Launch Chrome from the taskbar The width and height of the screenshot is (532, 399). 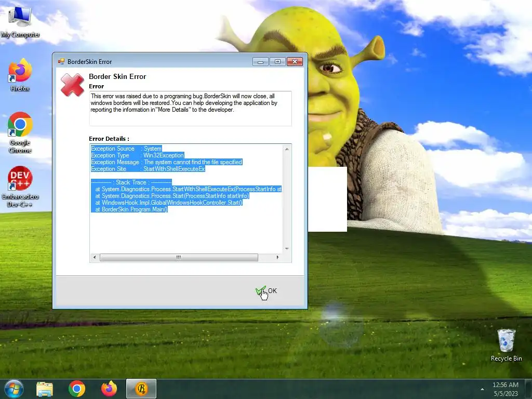[x=77, y=389]
